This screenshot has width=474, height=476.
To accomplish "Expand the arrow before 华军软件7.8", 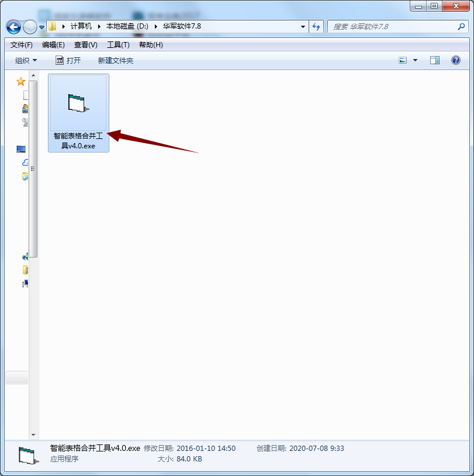I will (156, 27).
